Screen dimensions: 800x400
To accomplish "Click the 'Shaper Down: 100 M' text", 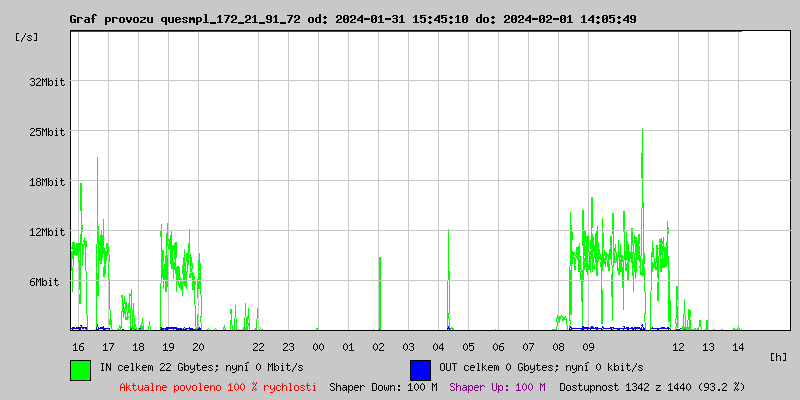I will (x=383, y=387).
